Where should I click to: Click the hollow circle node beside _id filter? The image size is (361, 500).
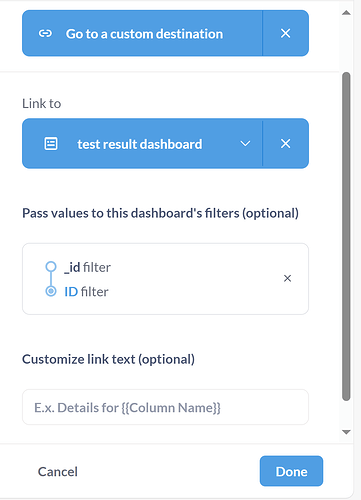51,267
